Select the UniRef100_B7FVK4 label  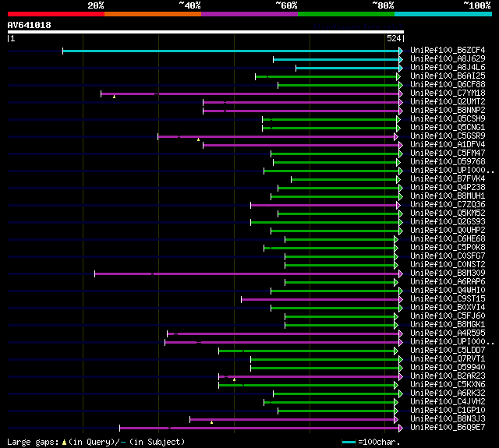448,179
